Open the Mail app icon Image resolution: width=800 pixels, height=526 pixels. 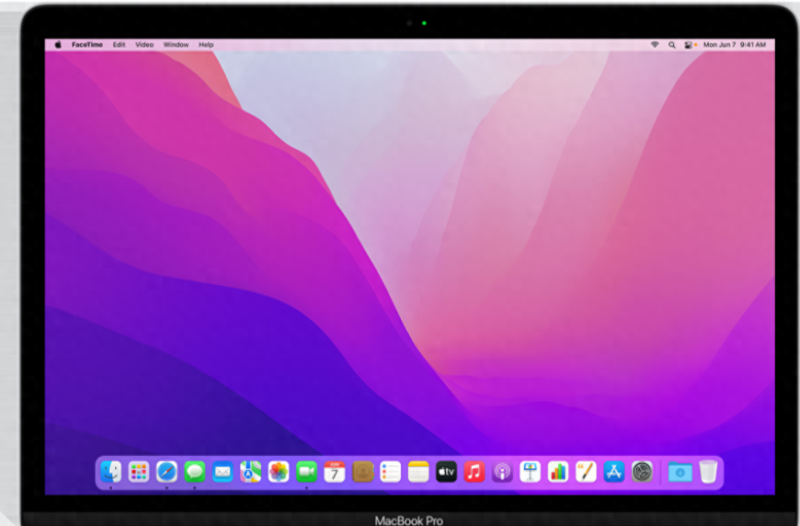[x=223, y=471]
